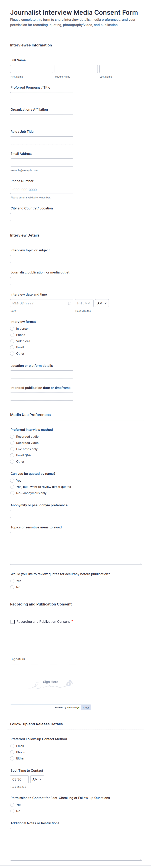
Task: Click the Best Time to Contact time field
Action: pos(19,779)
